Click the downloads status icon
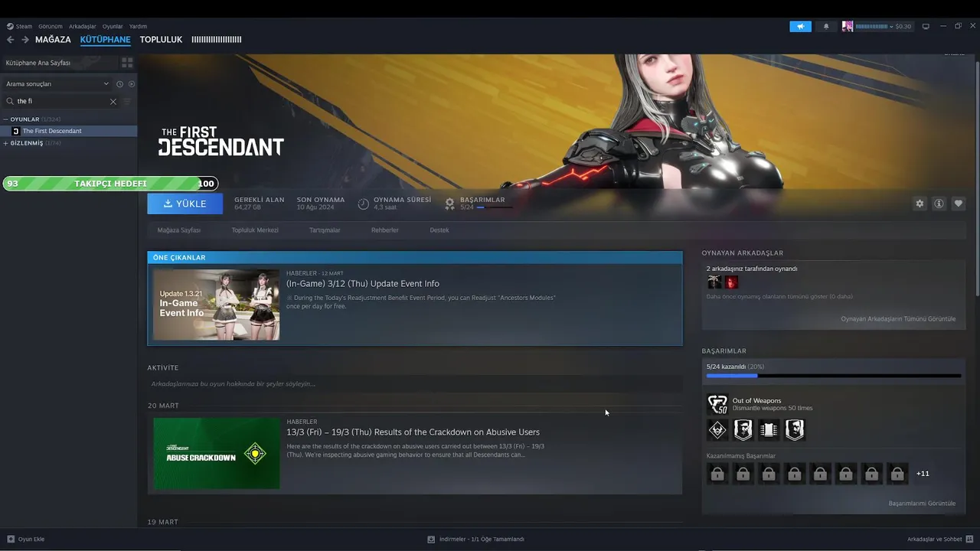 (x=431, y=539)
